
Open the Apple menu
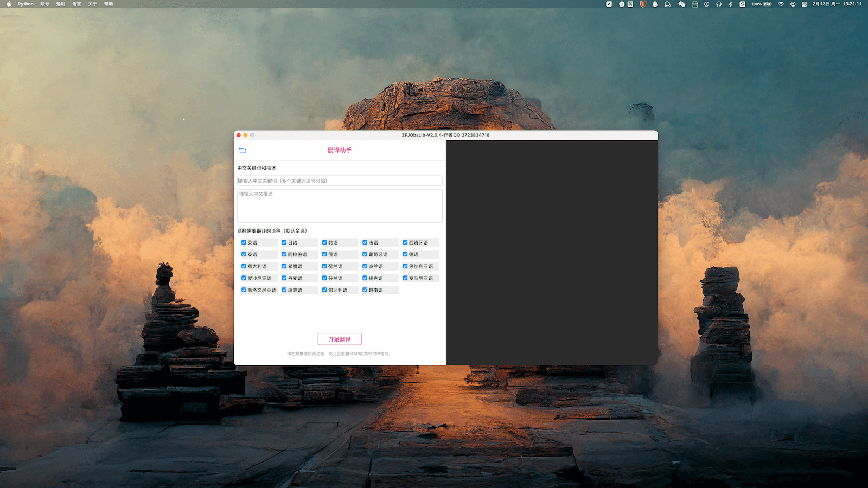pyautogui.click(x=9, y=4)
